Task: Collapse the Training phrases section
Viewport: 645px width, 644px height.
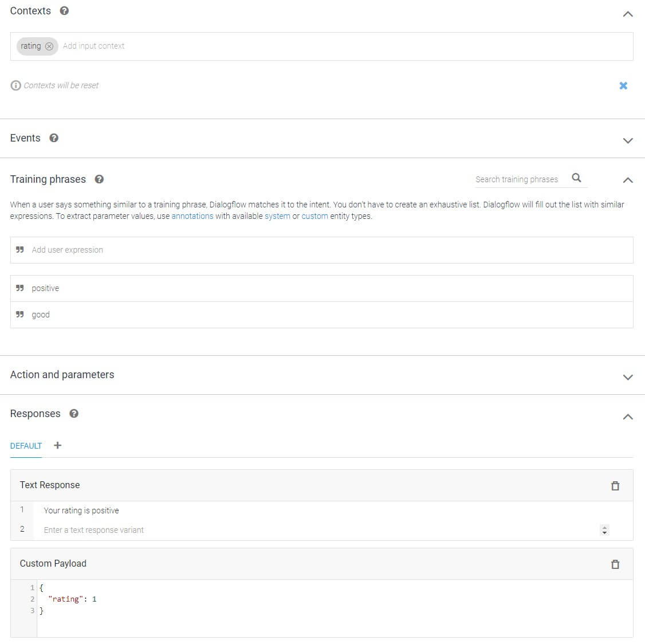Action: 628,180
